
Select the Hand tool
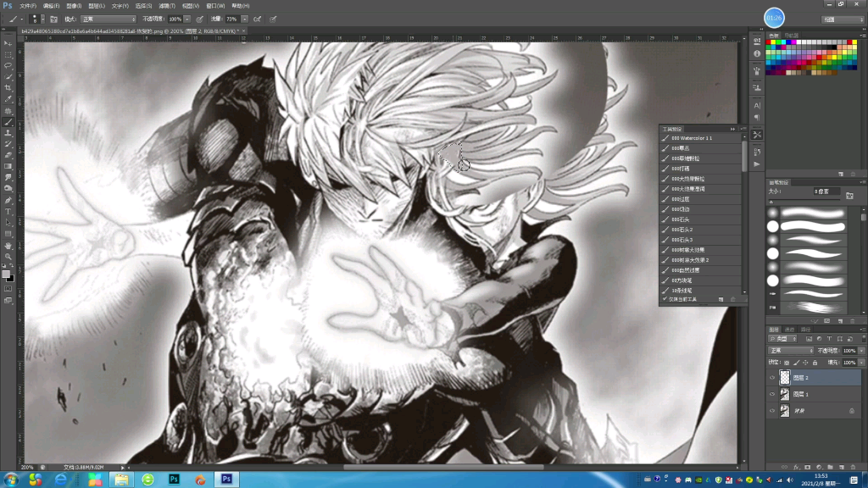tap(8, 246)
